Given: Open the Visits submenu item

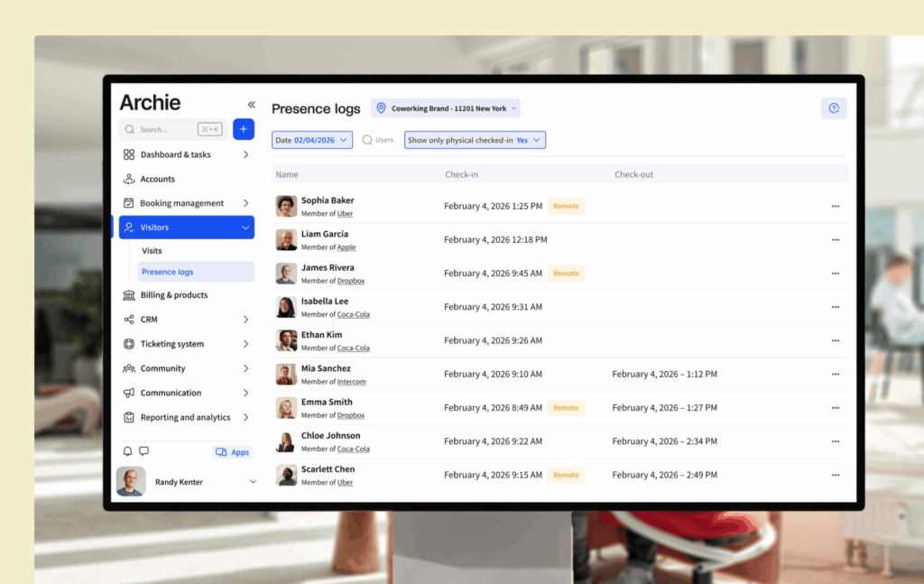Looking at the screenshot, I should 152,251.
